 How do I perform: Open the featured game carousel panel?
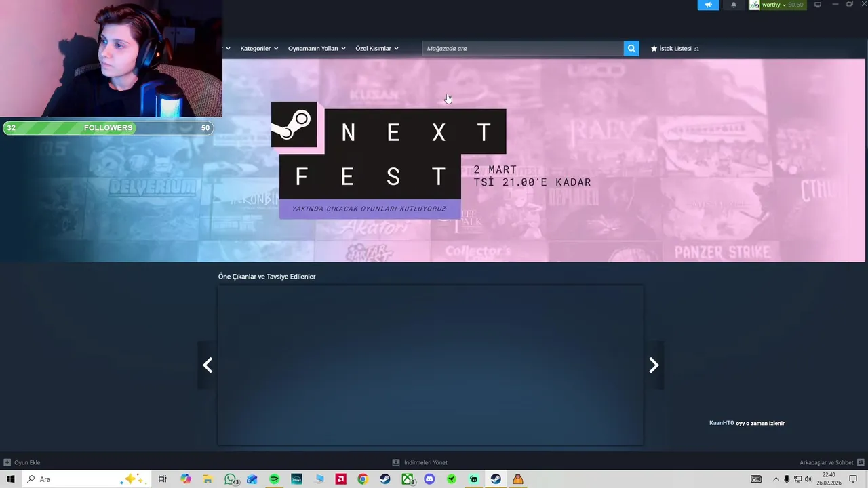click(x=431, y=365)
